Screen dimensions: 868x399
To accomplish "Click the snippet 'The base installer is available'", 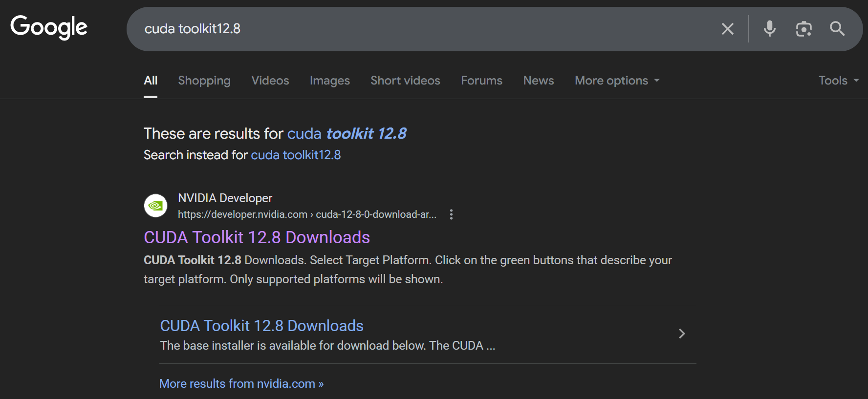I will (x=327, y=346).
